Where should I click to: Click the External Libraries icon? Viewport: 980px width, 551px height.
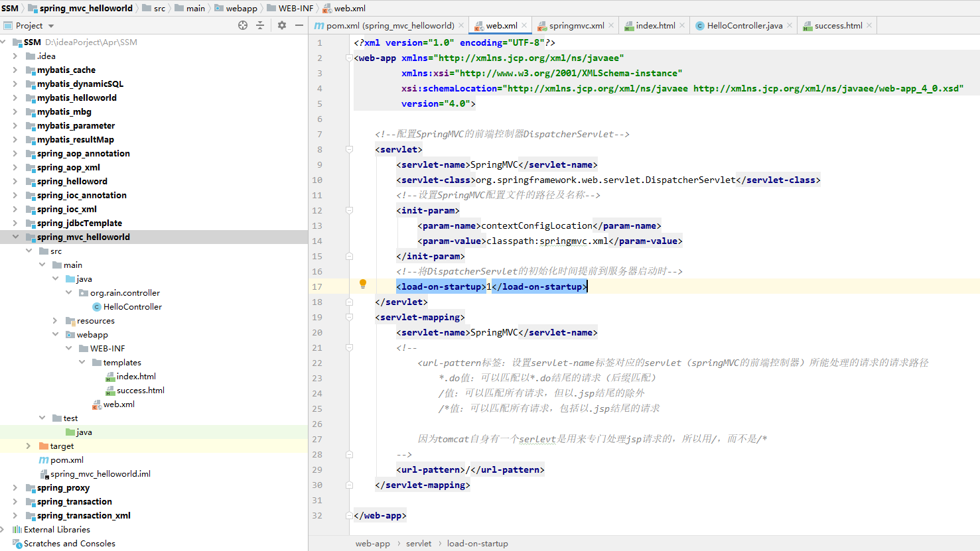pos(17,530)
